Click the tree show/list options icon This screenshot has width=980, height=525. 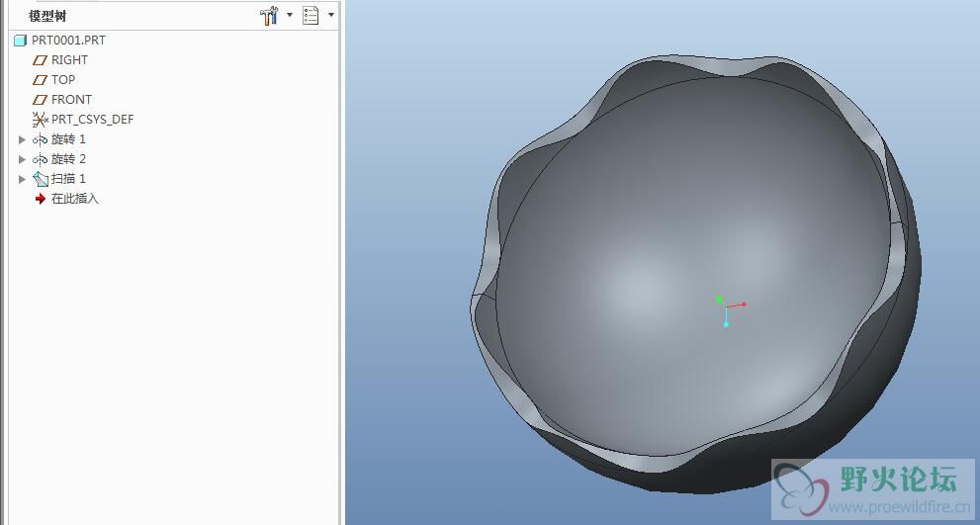click(x=311, y=16)
